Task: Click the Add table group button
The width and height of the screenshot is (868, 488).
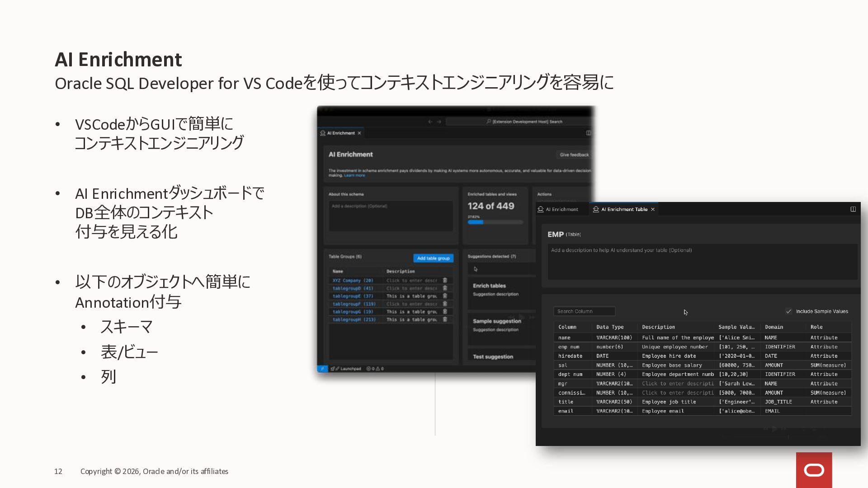Action: (x=433, y=258)
